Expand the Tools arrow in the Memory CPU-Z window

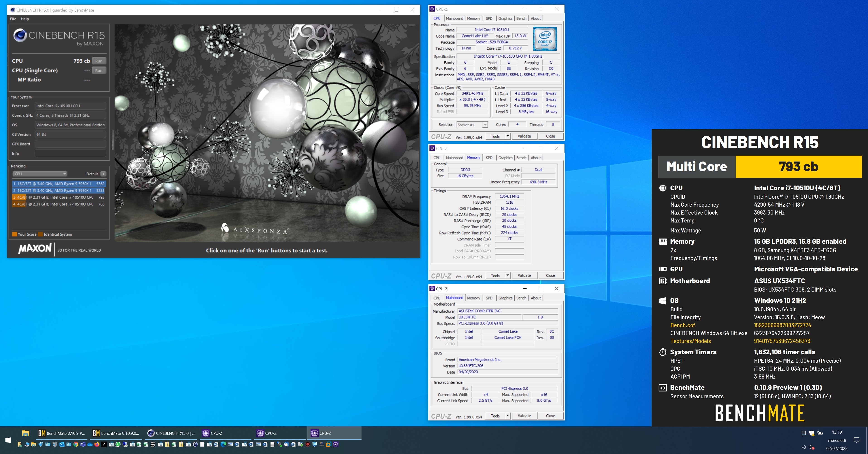(x=507, y=275)
